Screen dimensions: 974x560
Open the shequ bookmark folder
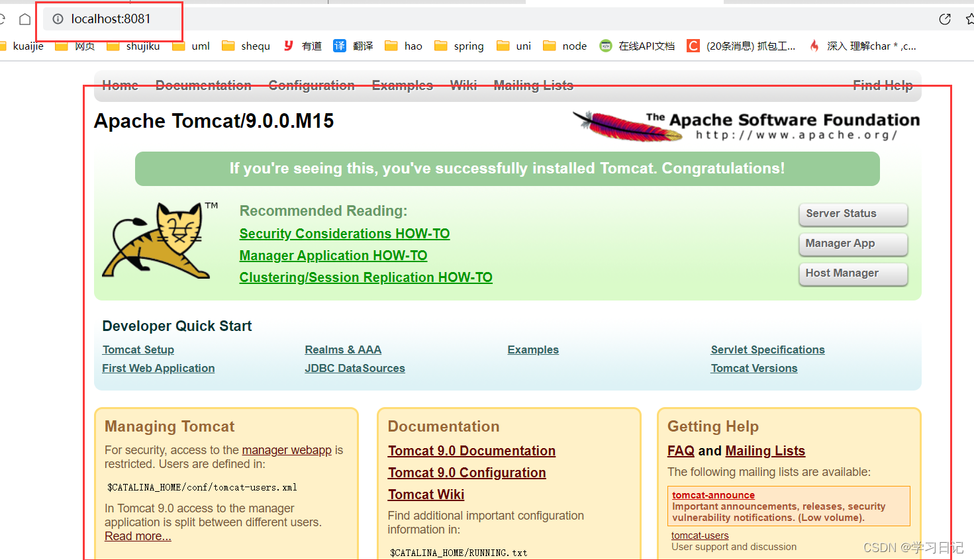pyautogui.click(x=246, y=46)
